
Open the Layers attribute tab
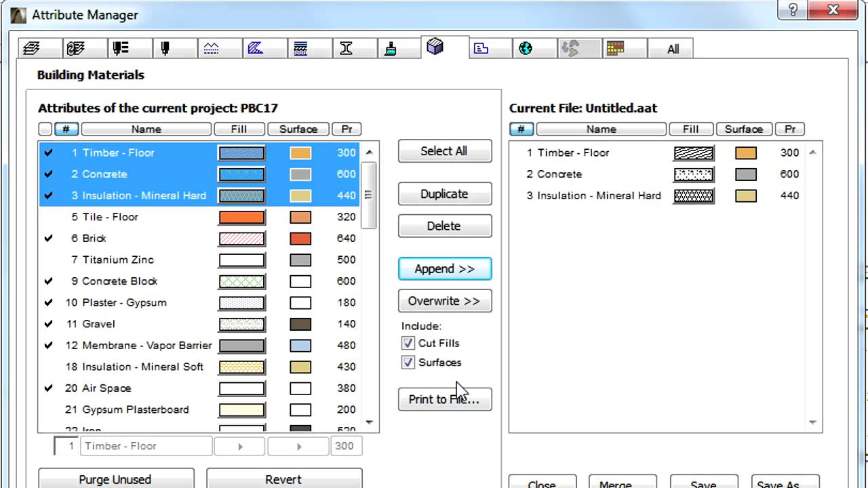tap(32, 49)
